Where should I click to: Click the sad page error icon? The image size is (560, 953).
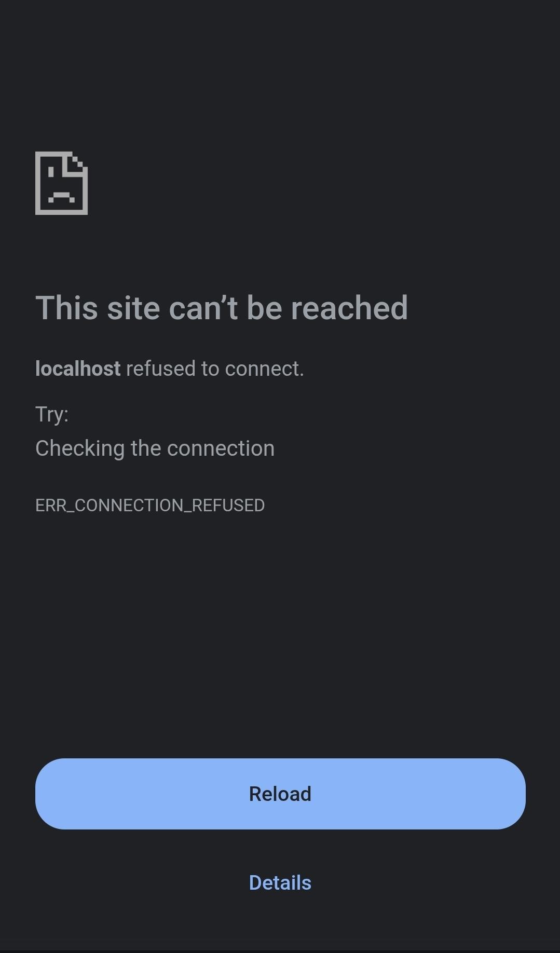pyautogui.click(x=61, y=183)
